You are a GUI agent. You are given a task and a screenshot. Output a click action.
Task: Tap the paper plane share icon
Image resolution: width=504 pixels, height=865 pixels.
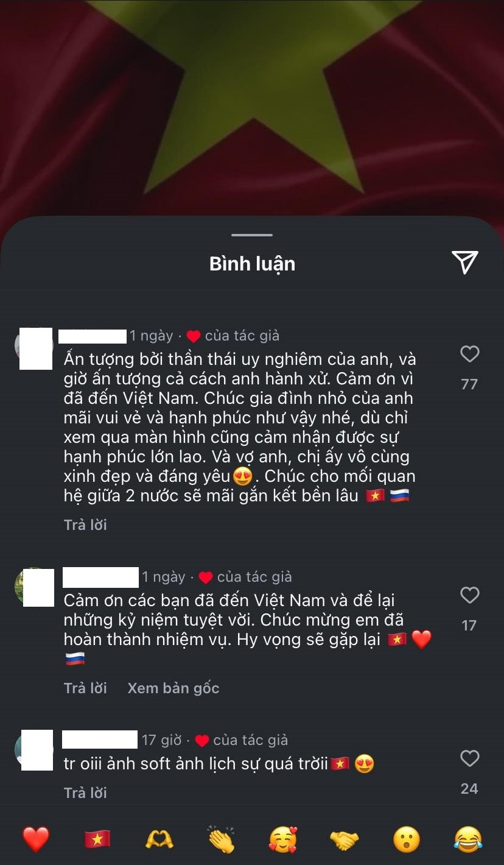465,263
